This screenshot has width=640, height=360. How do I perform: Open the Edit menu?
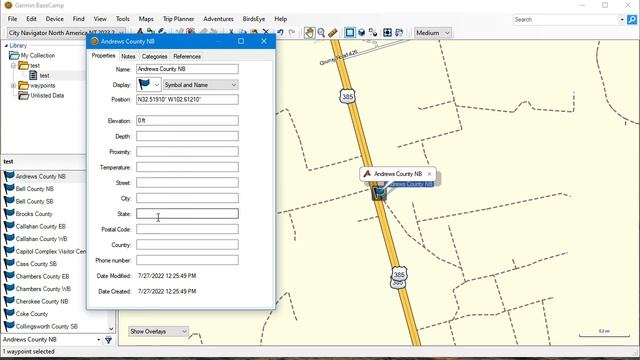[31, 19]
